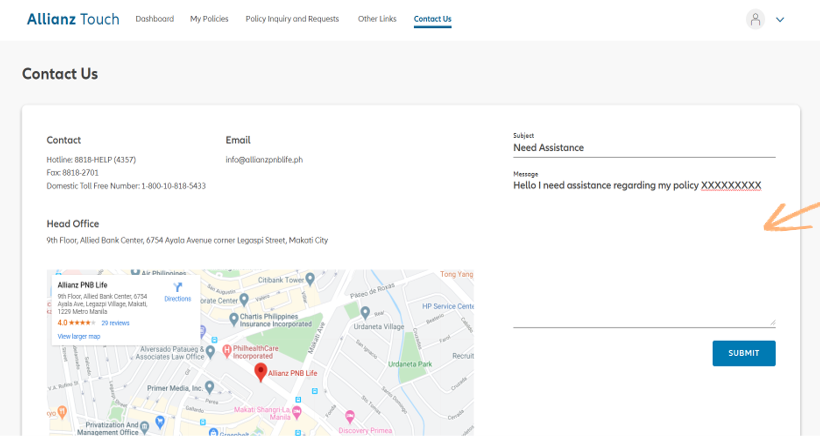Click the red Allianz PNB Life map pin
Image resolution: width=820 pixels, height=436 pixels.
tap(261, 372)
